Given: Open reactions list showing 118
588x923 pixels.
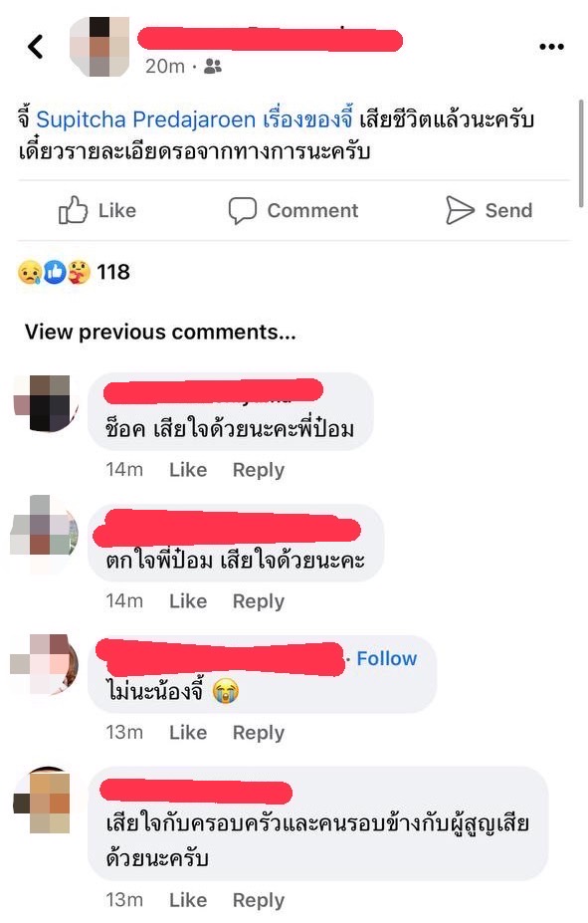Looking at the screenshot, I should 74,272.
